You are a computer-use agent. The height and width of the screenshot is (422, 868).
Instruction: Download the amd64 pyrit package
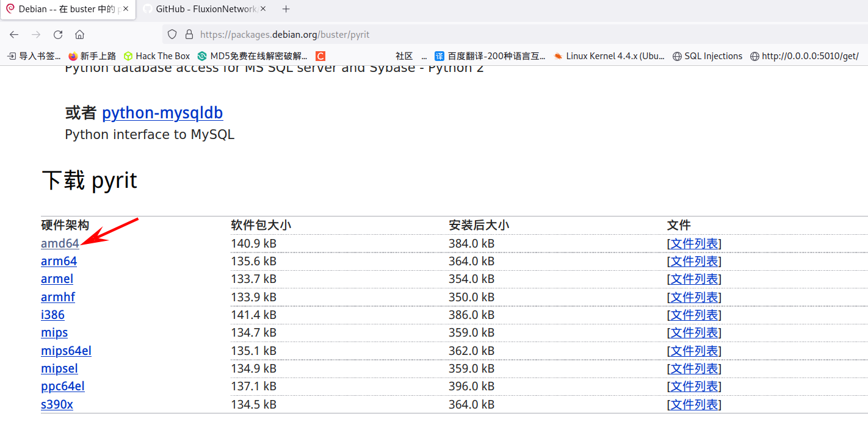[59, 243]
